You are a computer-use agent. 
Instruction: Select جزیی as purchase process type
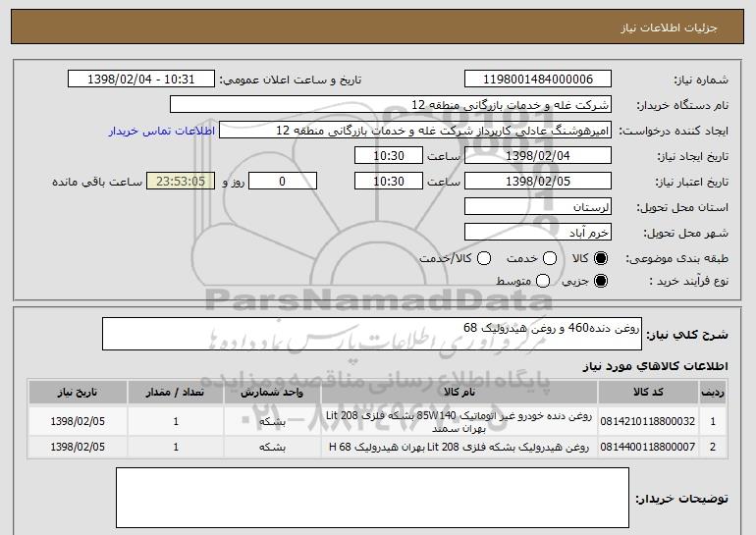pos(601,282)
